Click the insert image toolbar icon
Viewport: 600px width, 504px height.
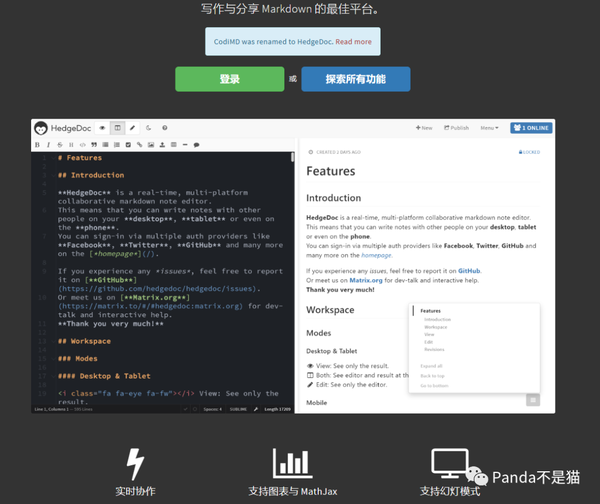(151, 145)
